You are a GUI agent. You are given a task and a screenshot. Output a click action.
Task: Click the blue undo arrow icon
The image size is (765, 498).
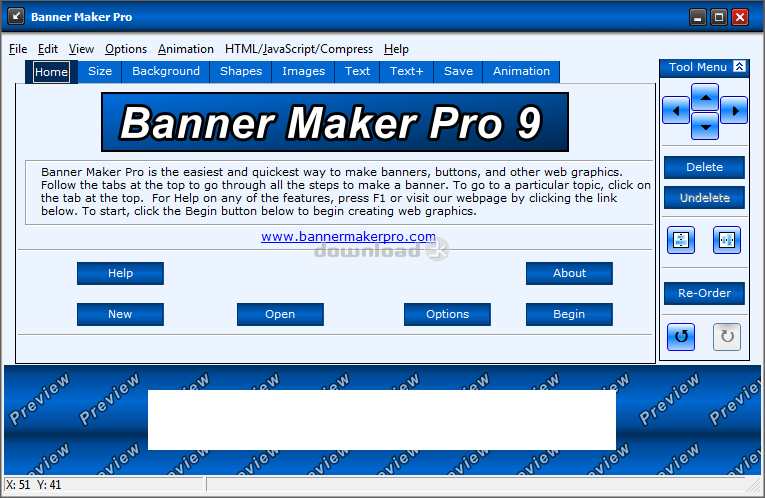[681, 337]
